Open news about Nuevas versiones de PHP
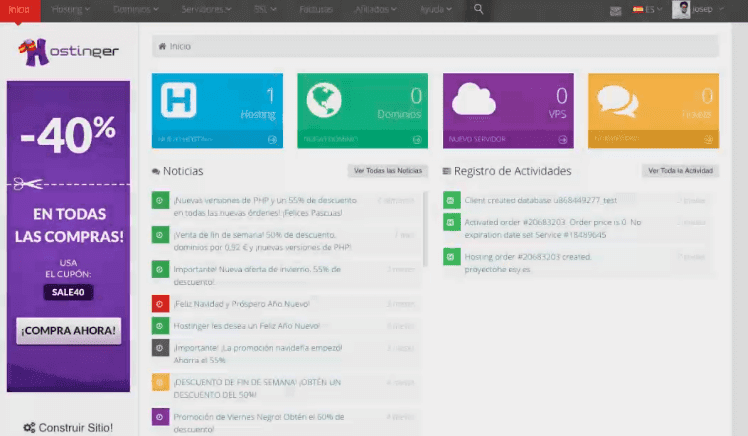The image size is (748, 436). click(265, 207)
